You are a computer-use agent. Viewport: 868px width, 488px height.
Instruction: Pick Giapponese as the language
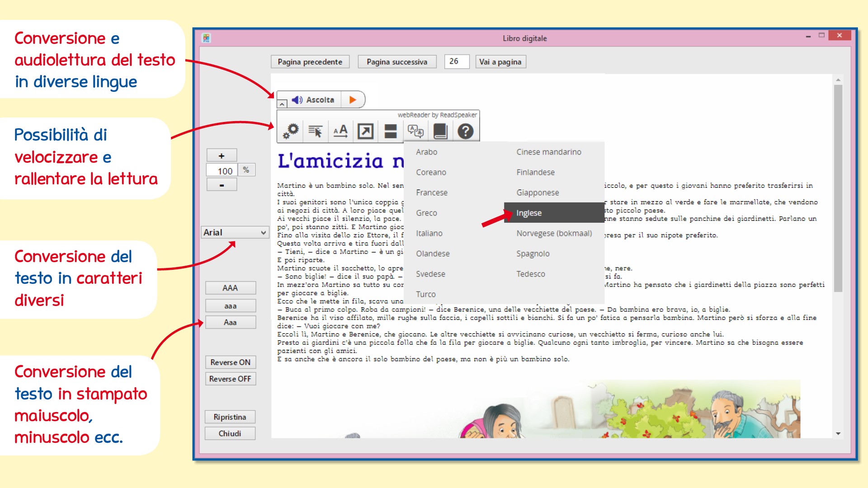[x=538, y=192]
